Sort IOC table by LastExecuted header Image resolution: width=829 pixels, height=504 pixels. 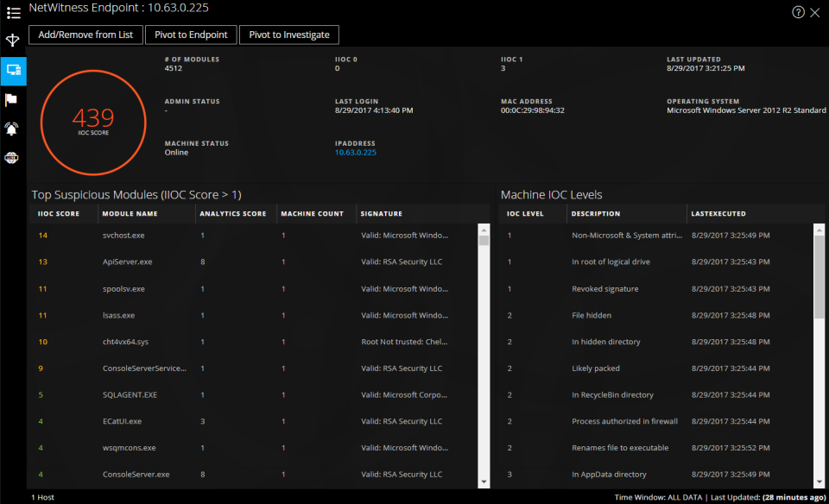[x=718, y=214]
